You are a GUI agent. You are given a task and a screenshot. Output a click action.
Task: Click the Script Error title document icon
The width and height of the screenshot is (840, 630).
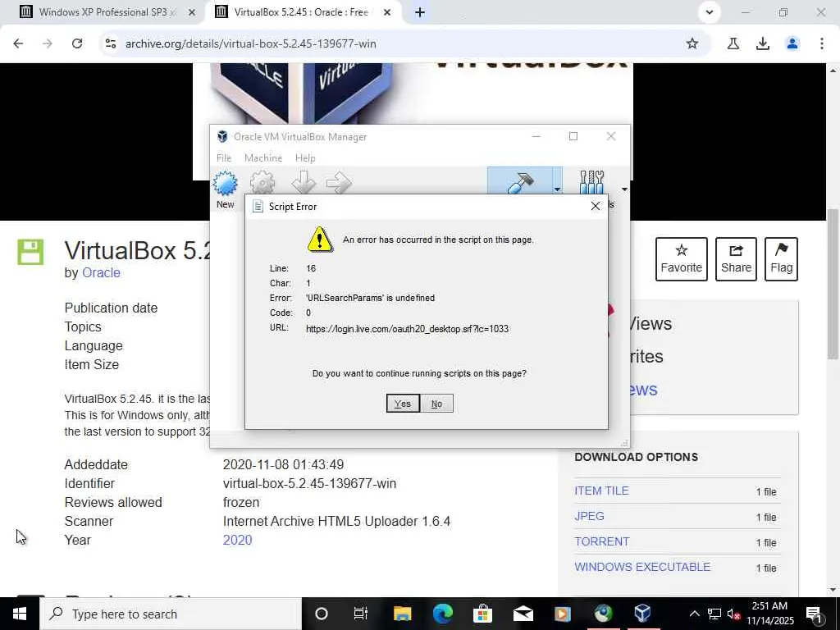pyautogui.click(x=258, y=206)
